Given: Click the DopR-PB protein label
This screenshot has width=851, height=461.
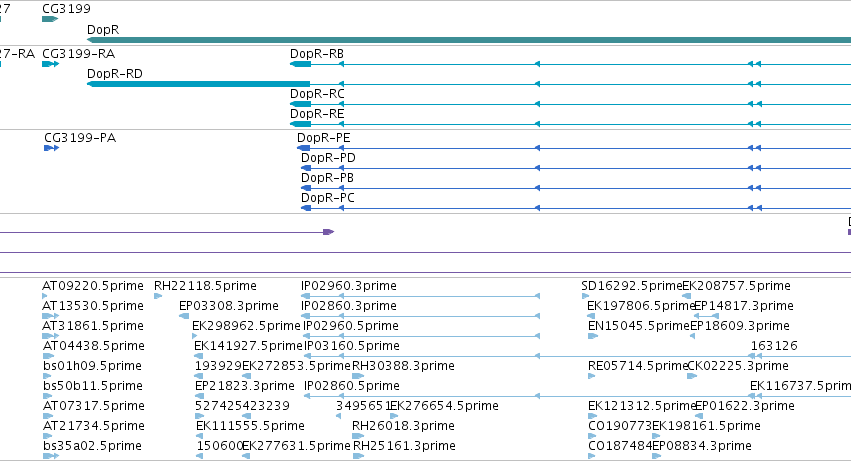Looking at the screenshot, I should [x=327, y=178].
